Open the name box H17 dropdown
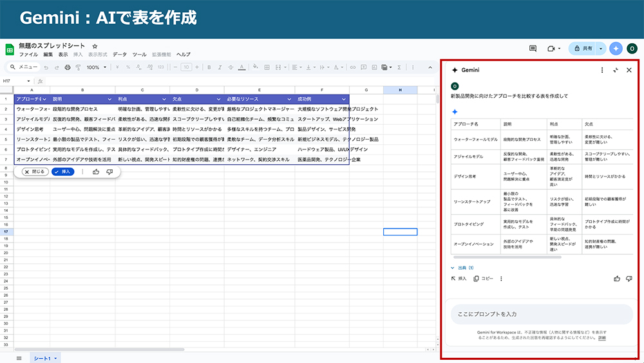 pos(28,81)
